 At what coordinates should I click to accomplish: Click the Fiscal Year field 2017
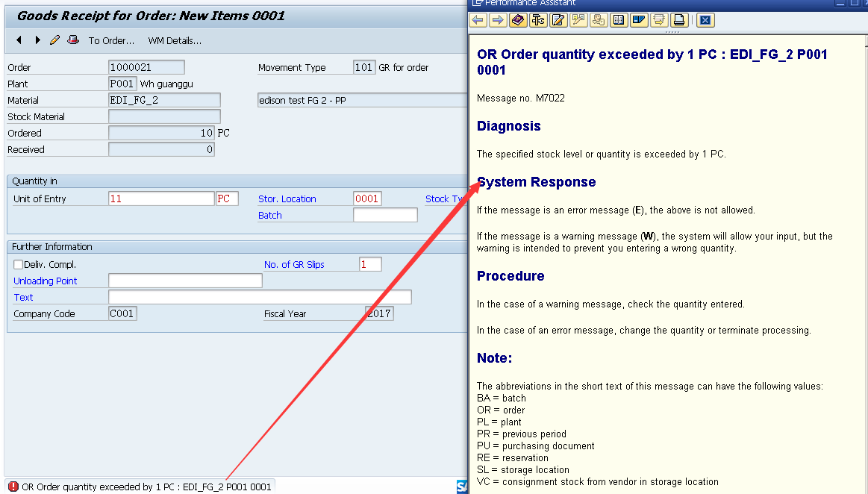click(x=379, y=313)
